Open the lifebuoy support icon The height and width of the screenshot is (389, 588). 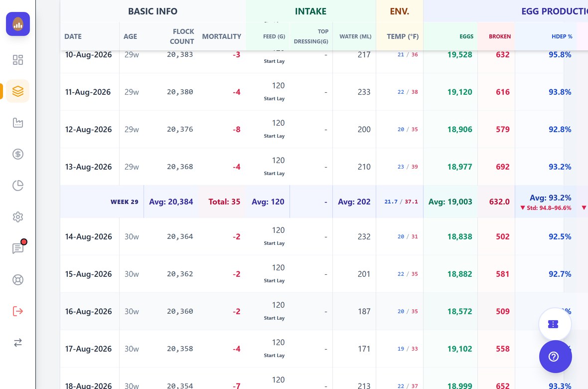point(17,280)
